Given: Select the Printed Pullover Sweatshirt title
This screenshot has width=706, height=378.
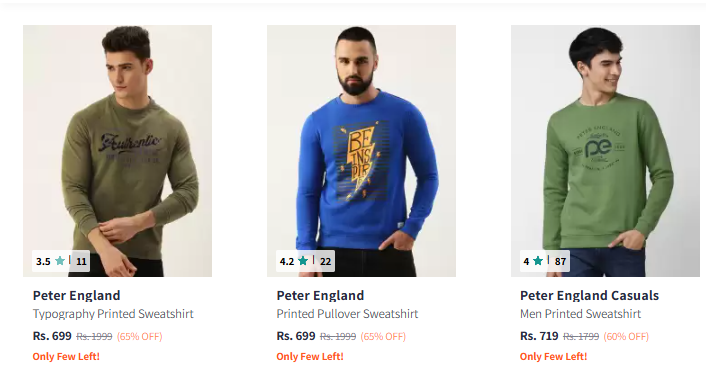Looking at the screenshot, I should click(347, 314).
